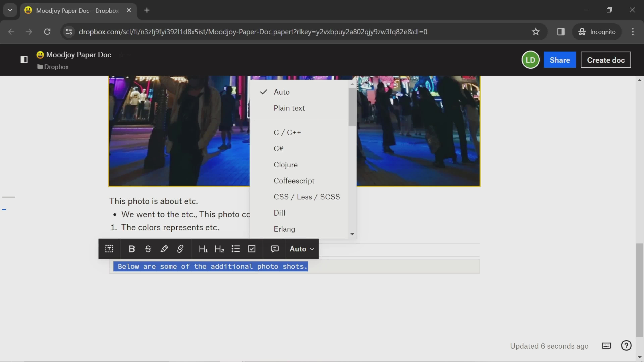Select Clojure from the language list
The height and width of the screenshot is (362, 644).
tap(299, 165)
